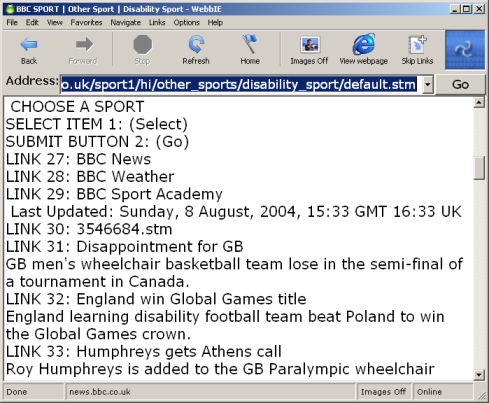Toggle the Images Off toolbar icon
This screenshot has height=403, width=489.
pos(310,45)
